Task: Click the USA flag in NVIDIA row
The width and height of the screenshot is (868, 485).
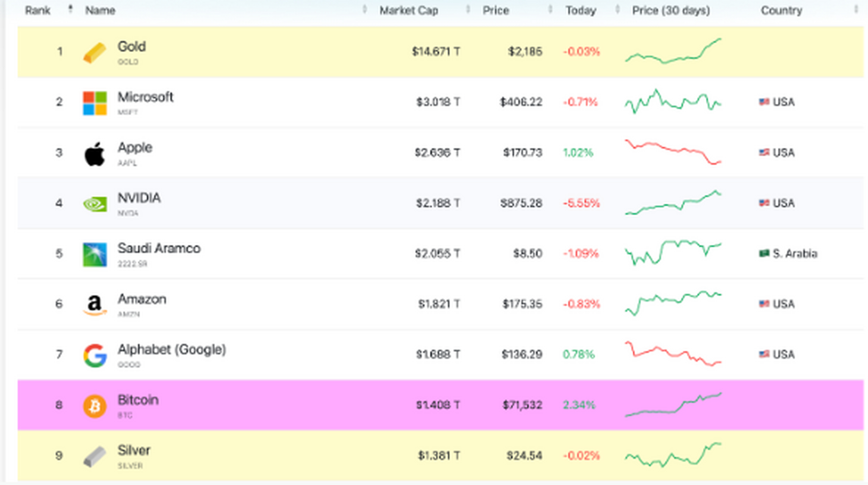Action: point(764,203)
